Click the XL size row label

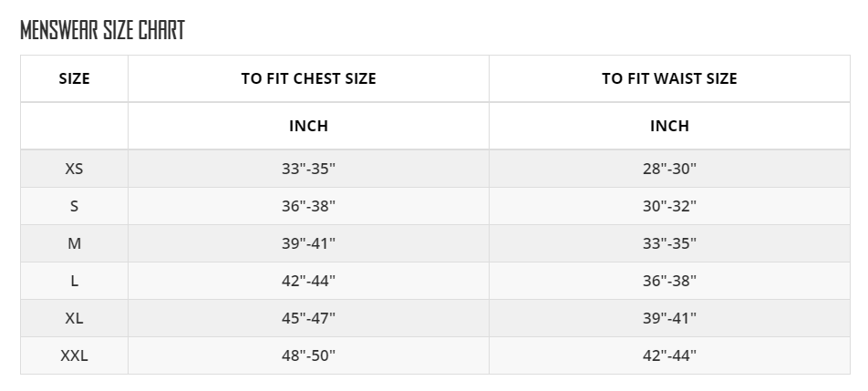74,318
